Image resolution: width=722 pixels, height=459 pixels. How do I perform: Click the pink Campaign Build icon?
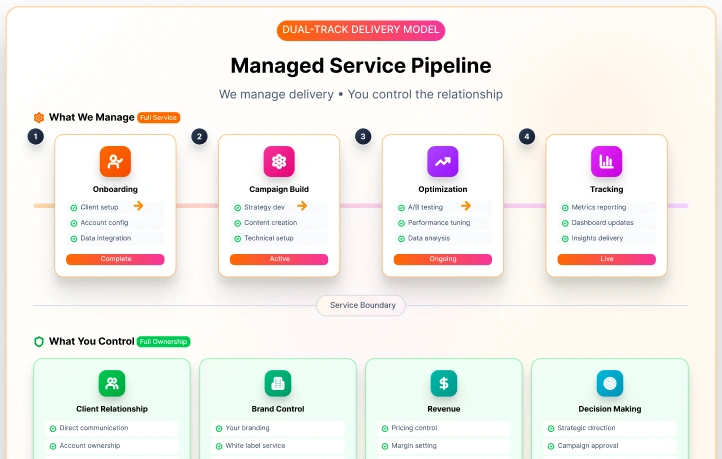279,161
